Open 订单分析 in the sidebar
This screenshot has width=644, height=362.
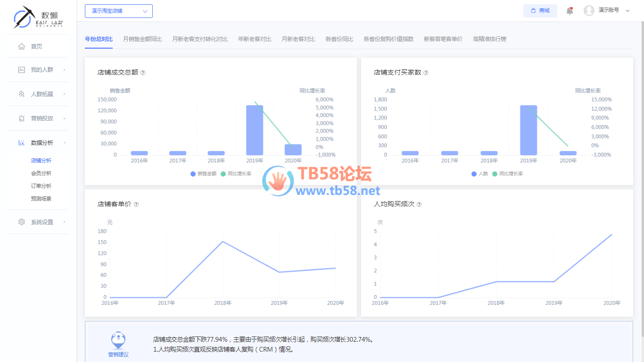41,186
